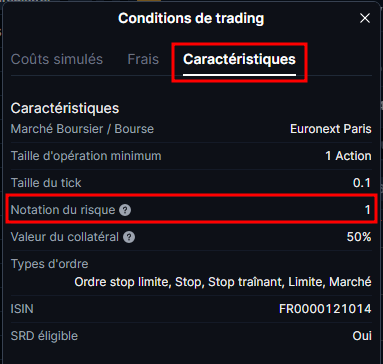Click the Conditions de trading title

tap(191, 18)
